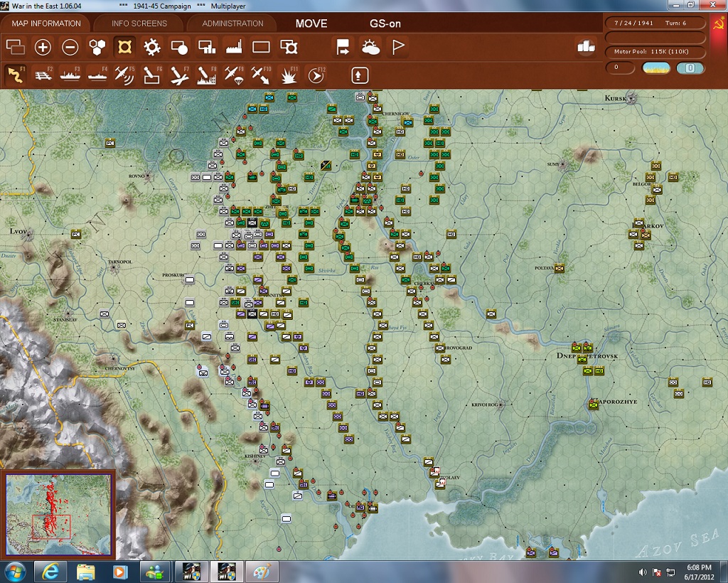Select F3 large ship icon
This screenshot has width=728, height=583.
click(70, 75)
